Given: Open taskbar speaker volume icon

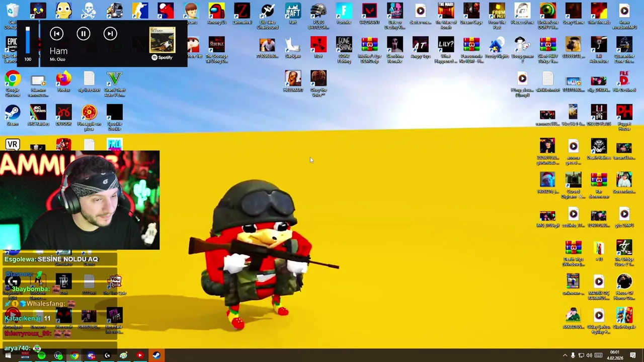Looking at the screenshot, I should tap(589, 355).
